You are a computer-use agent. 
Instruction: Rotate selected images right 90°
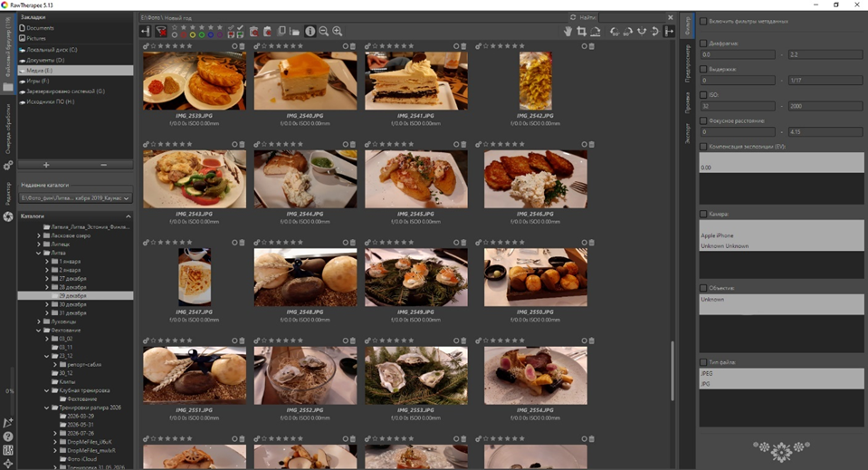coord(628,32)
